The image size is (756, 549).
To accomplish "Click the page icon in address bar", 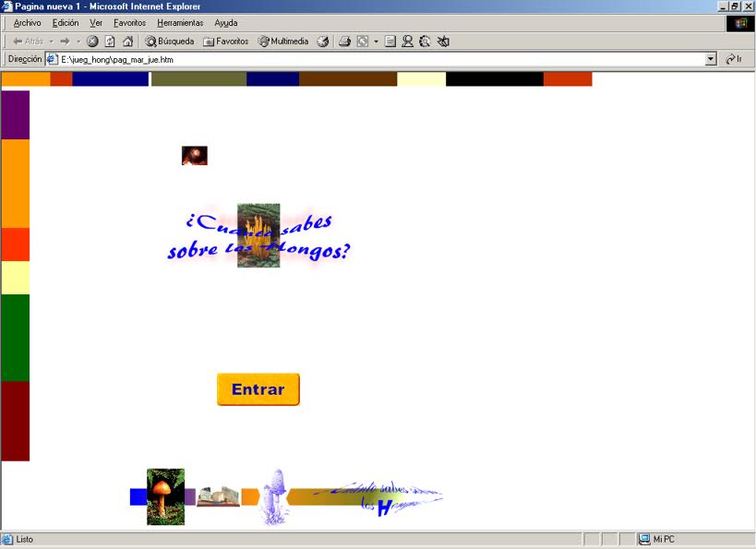I will click(x=52, y=59).
